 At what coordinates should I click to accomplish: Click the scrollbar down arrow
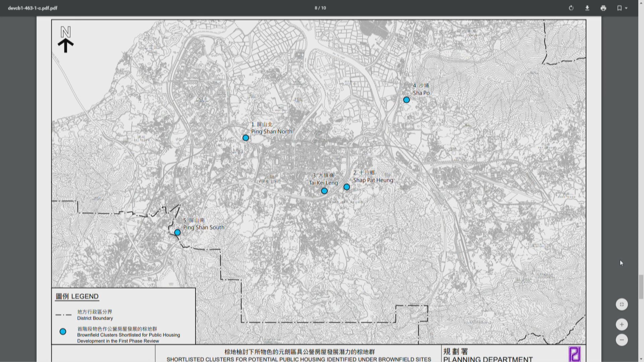point(641,359)
